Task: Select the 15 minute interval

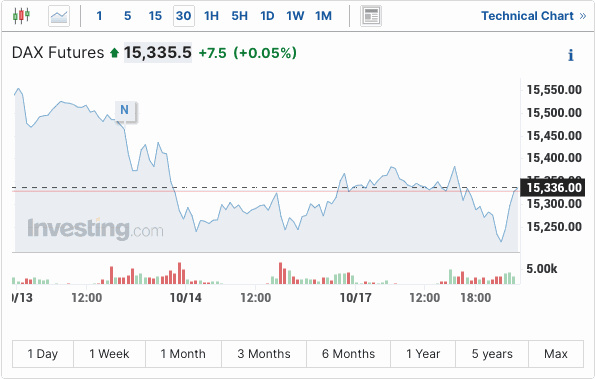Action: 155,16
